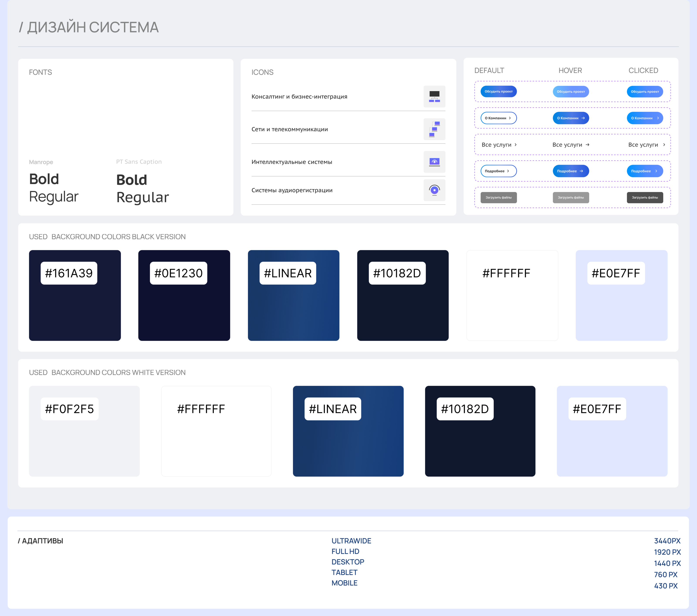
Task: Click arrow next to hover 'Все услуги'
Action: (x=587, y=145)
